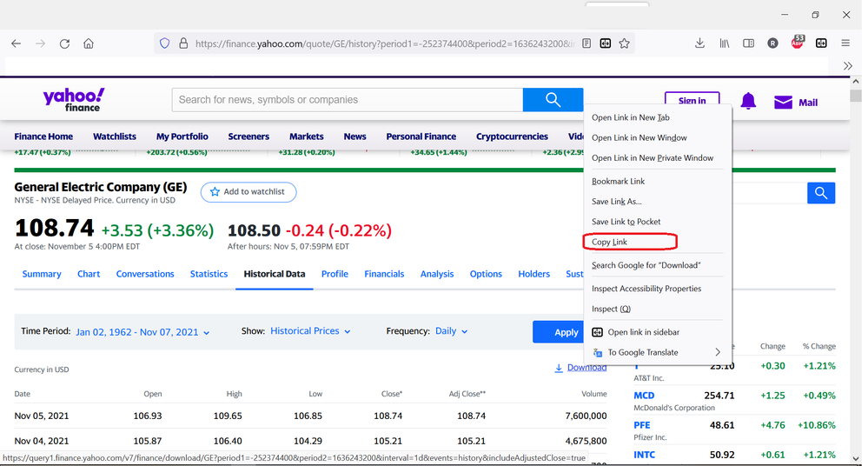The image size is (868, 466).
Task: Select the Historical Data tab
Action: point(274,274)
